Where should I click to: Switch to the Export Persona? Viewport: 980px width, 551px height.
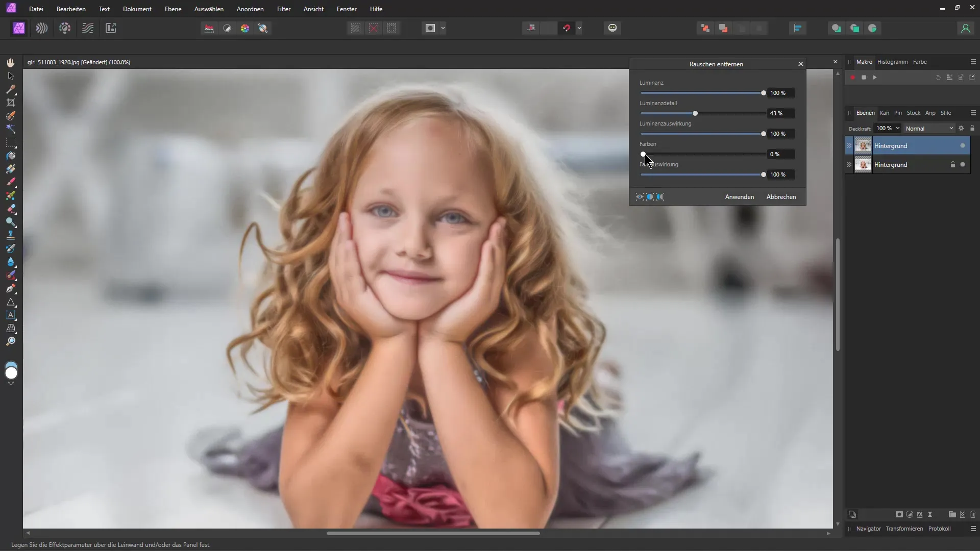coord(111,29)
